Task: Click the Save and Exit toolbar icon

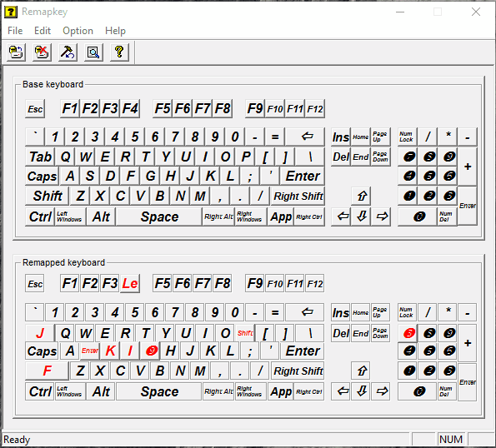Action: click(x=16, y=52)
